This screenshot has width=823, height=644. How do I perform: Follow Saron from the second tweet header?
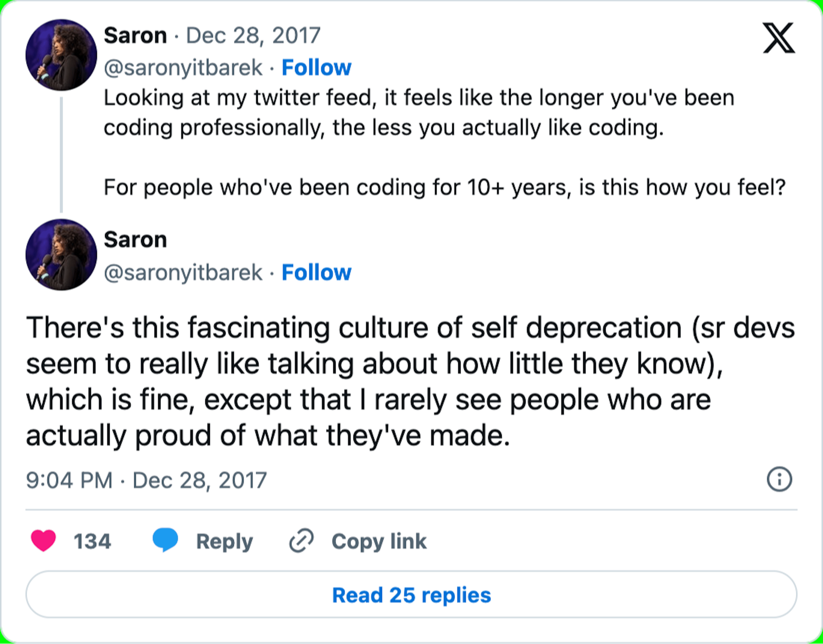317,273
